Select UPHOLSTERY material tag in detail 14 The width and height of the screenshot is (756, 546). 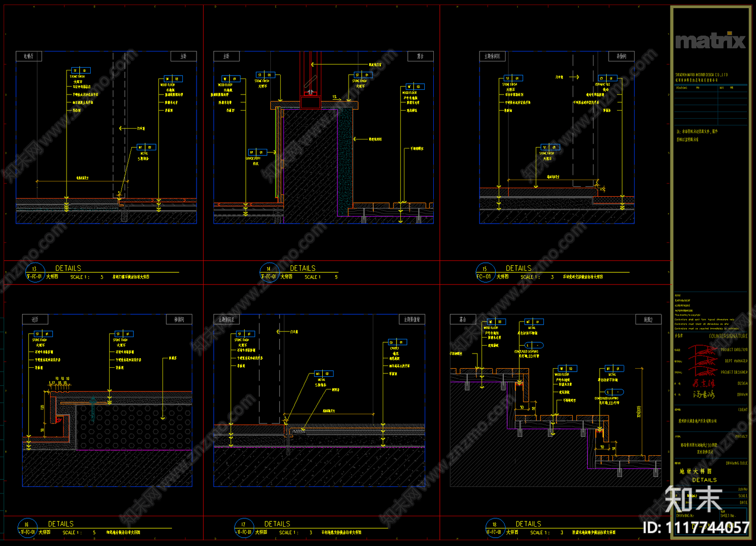(258, 152)
